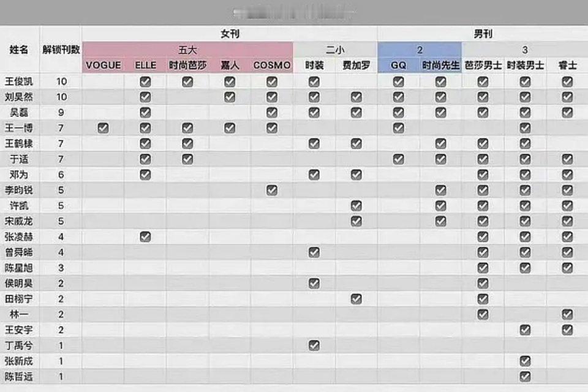
Task: Click the 费加罗 column header
Action: (356, 65)
